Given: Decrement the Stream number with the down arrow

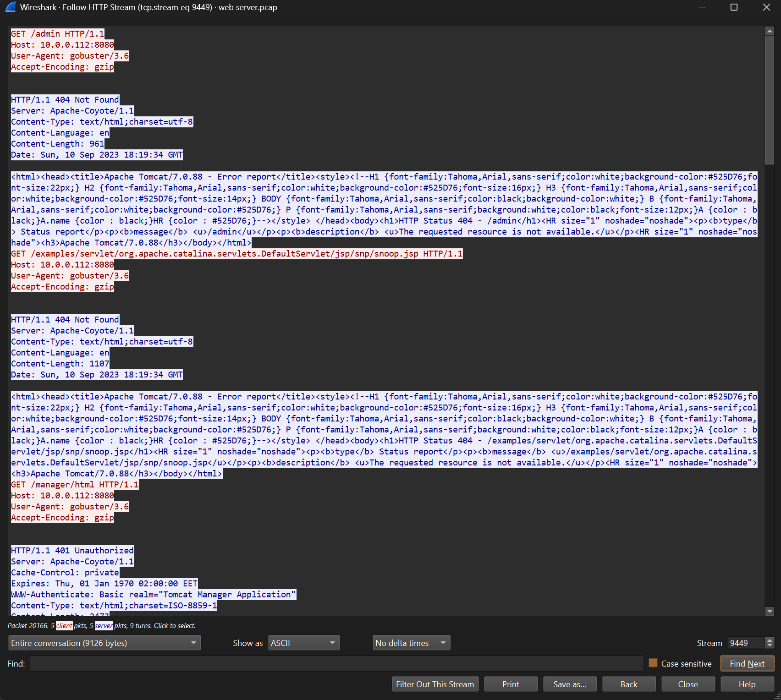Looking at the screenshot, I should pyautogui.click(x=770, y=645).
